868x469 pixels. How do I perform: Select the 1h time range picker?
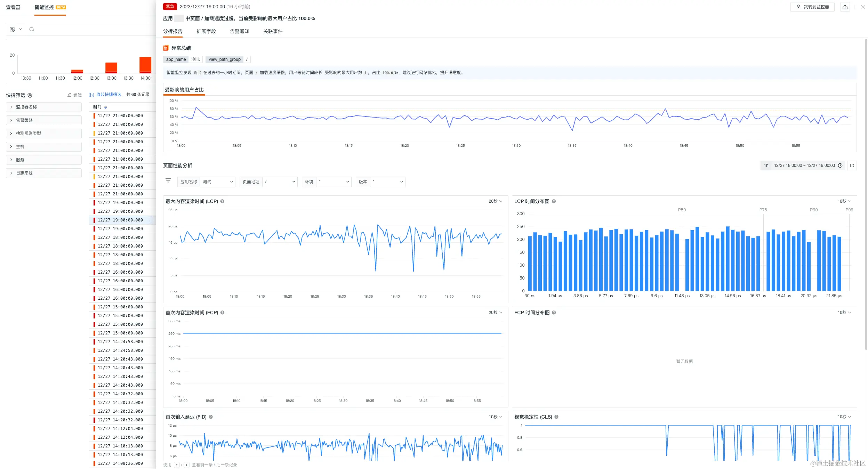click(766, 165)
